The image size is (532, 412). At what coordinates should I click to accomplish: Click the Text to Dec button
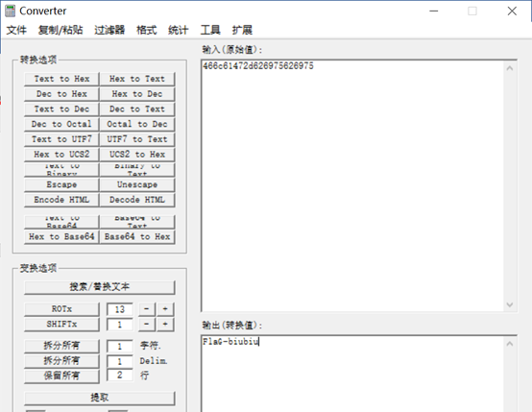click(x=61, y=109)
